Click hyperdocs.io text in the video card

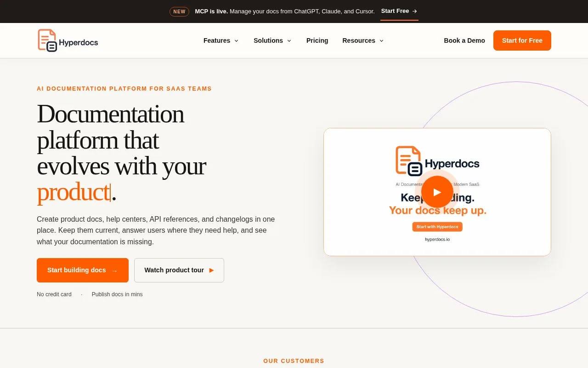[x=437, y=239]
